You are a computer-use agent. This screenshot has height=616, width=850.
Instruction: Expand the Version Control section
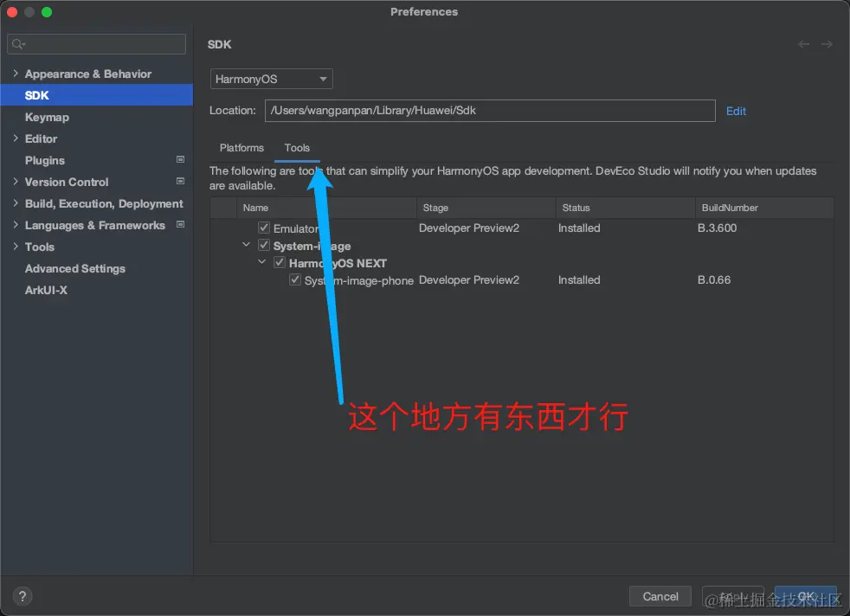(x=16, y=182)
